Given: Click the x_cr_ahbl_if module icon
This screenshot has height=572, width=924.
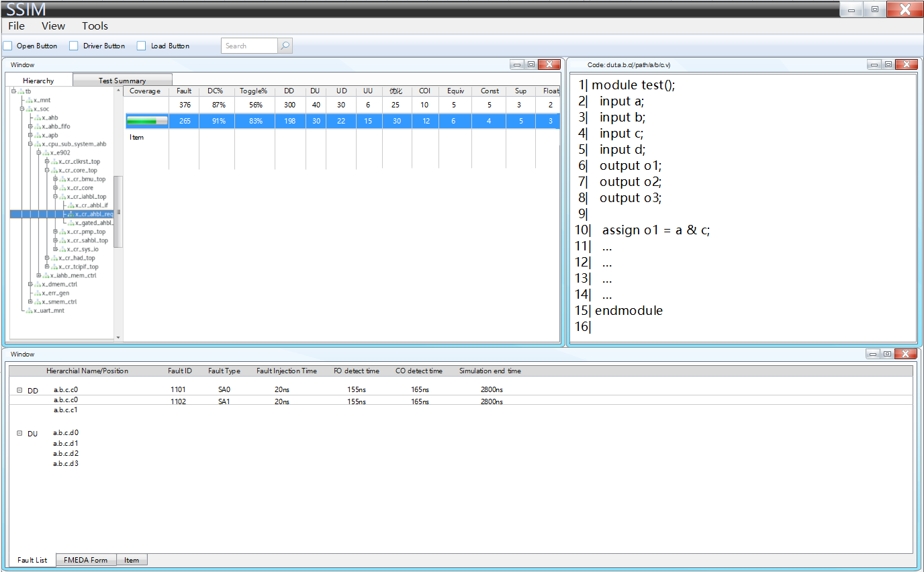Looking at the screenshot, I should pyautogui.click(x=71, y=205).
